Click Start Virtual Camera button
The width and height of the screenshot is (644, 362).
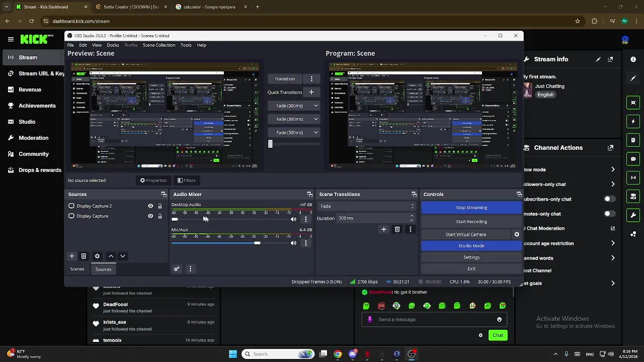click(466, 234)
